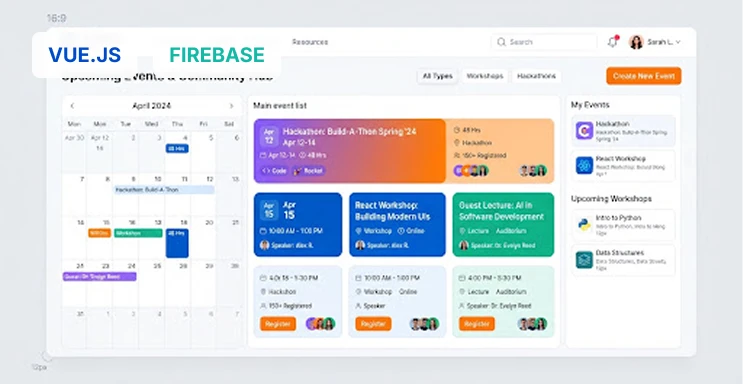Screen dimensions: 743x384
Task: Open the Hackathon Build-A-Thon calendar bar
Action: 164,190
